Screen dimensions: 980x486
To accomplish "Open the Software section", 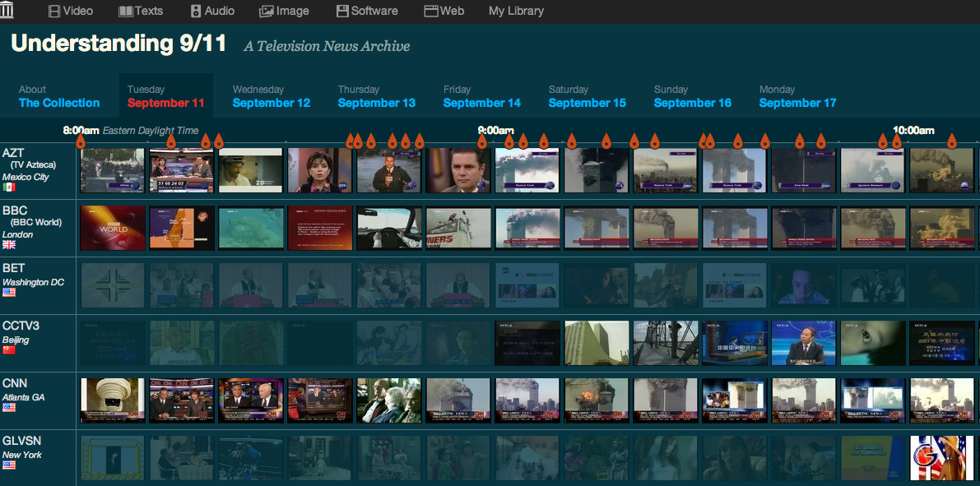I will pos(367,11).
